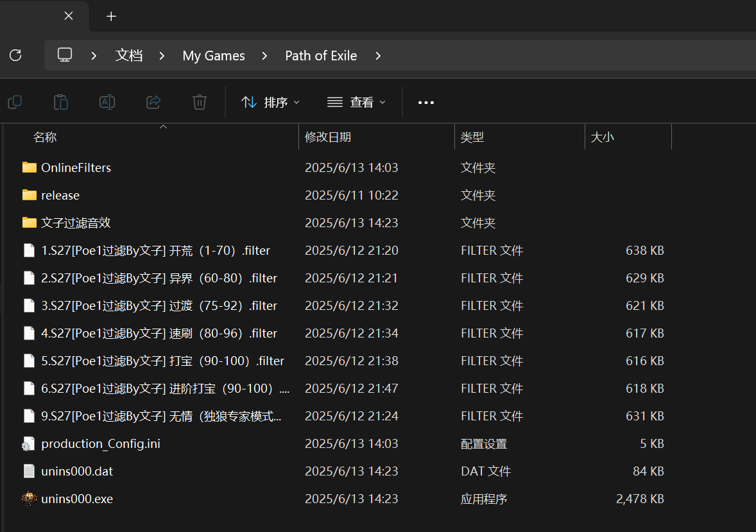Expand the chevron after 文档
The image size is (756, 532).
click(x=162, y=56)
